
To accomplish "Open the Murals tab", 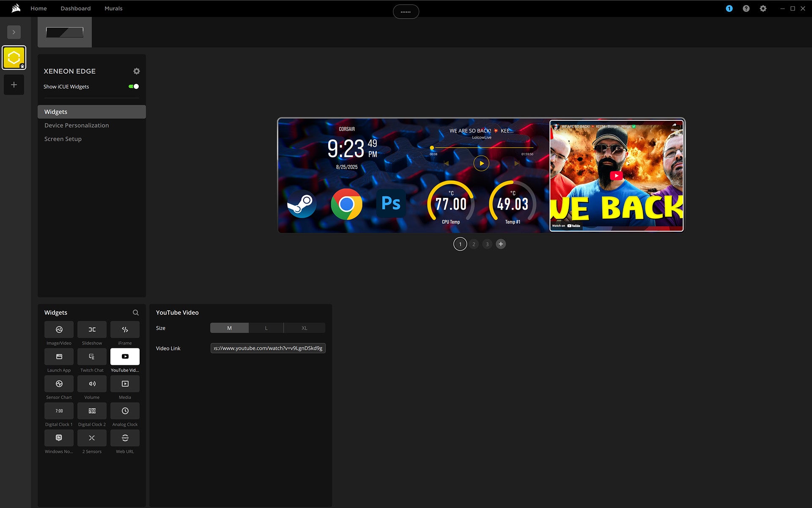I will (113, 8).
